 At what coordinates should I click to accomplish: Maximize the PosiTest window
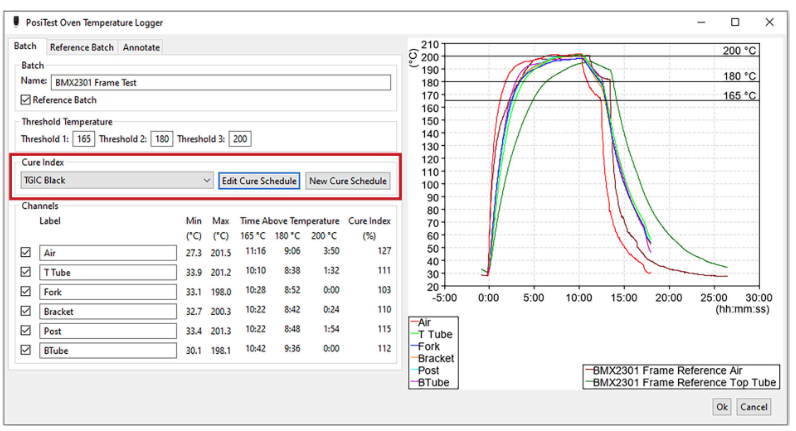[735, 22]
